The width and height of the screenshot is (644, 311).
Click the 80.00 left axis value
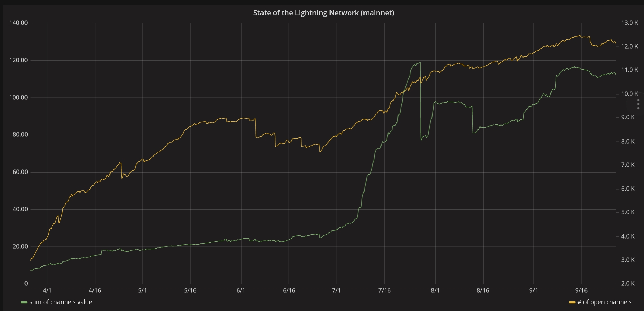tap(20, 135)
